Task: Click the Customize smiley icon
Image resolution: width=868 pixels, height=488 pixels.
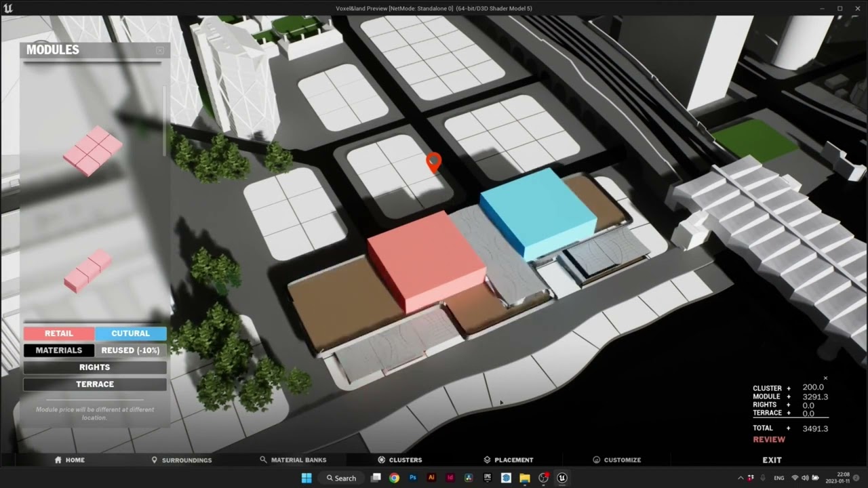Action: (x=596, y=460)
